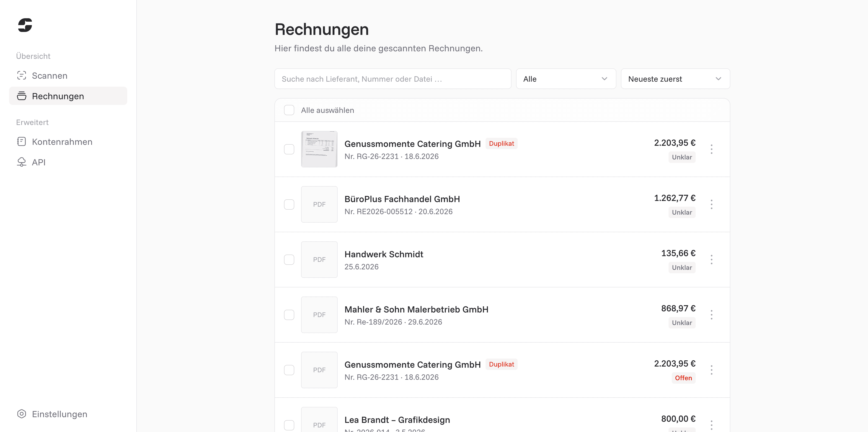Select checkbox for 'Offen' Genussmomente Catering invoice

[x=289, y=370]
